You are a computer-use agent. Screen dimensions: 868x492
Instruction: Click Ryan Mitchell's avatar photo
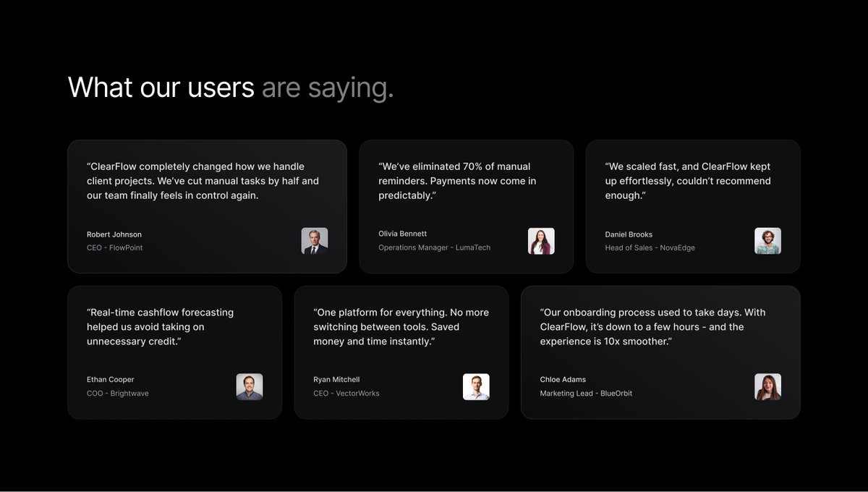476,386
